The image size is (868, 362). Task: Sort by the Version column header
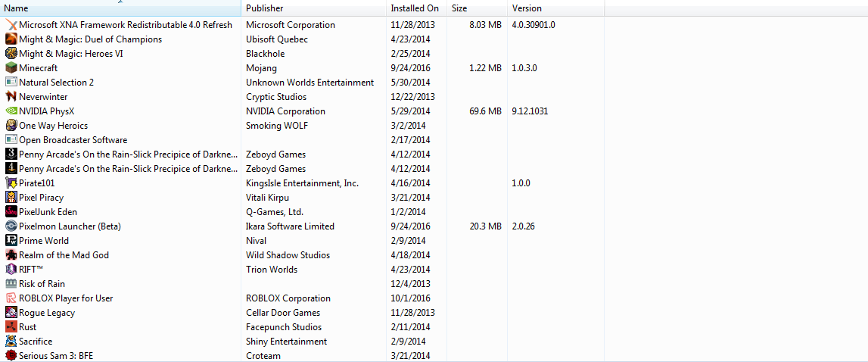pyautogui.click(x=556, y=8)
